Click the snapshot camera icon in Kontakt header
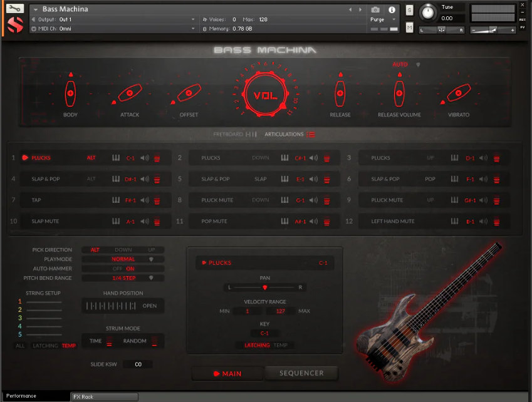532x402 pixels. (376, 9)
